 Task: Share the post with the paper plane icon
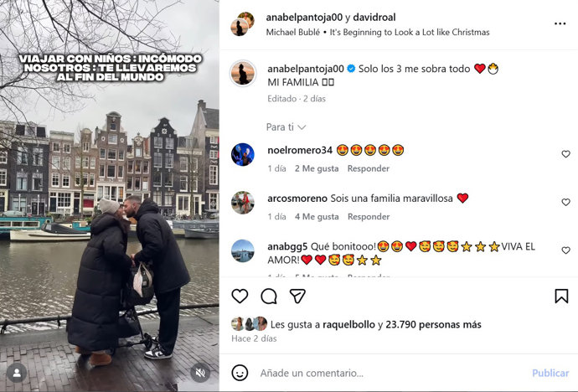(297, 297)
